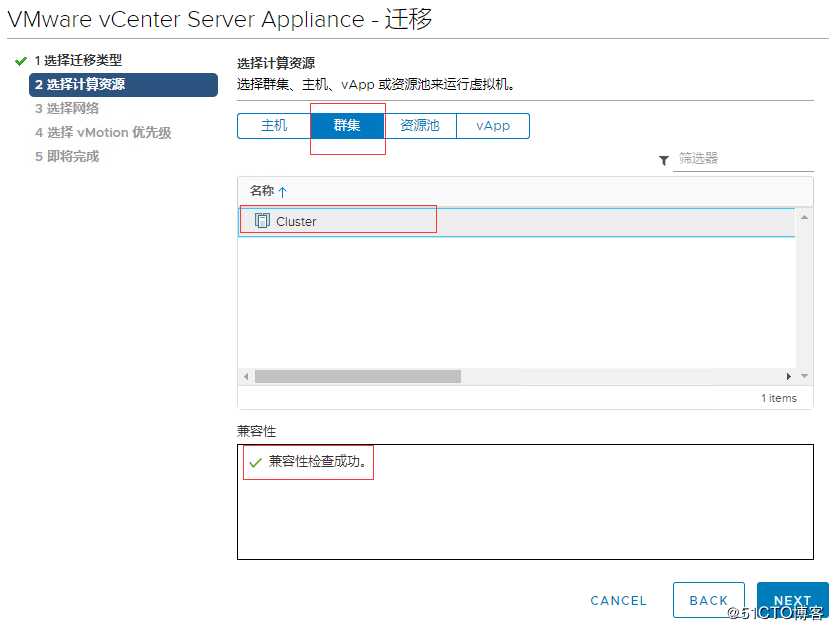Select the Cluster row
Image resolution: width=834 pixels, height=630 pixels.
516,222
